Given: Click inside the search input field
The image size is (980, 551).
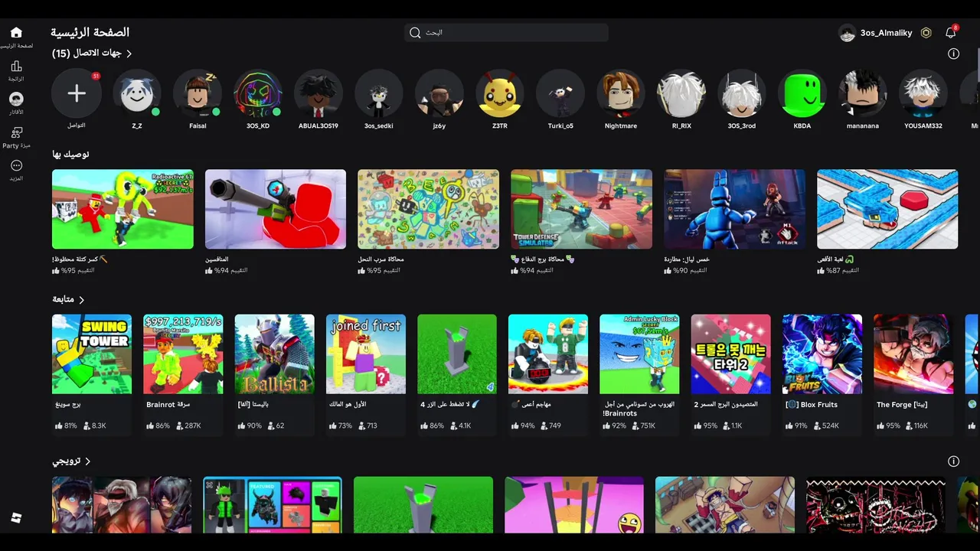Looking at the screenshot, I should 507,33.
